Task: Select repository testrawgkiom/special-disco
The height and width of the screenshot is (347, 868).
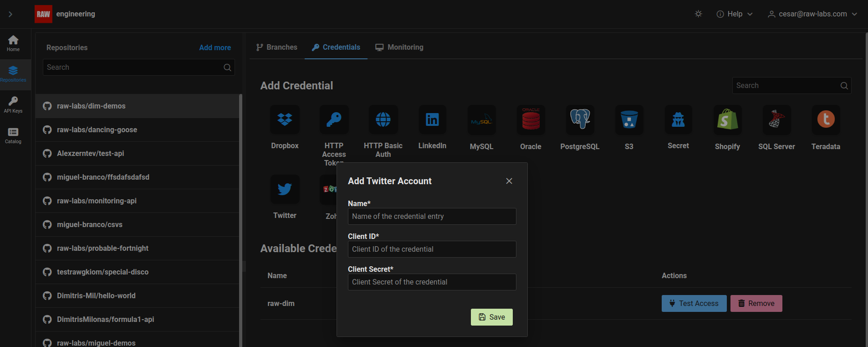Action: 137,272
